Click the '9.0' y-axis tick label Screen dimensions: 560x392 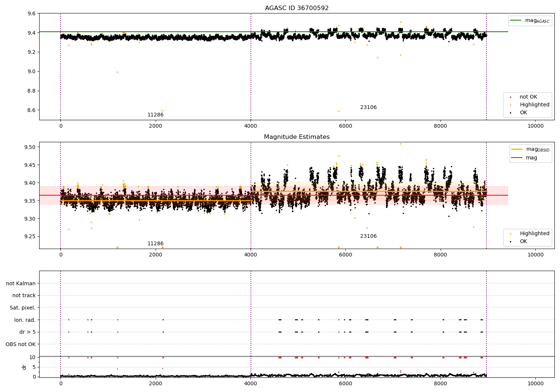32,72
